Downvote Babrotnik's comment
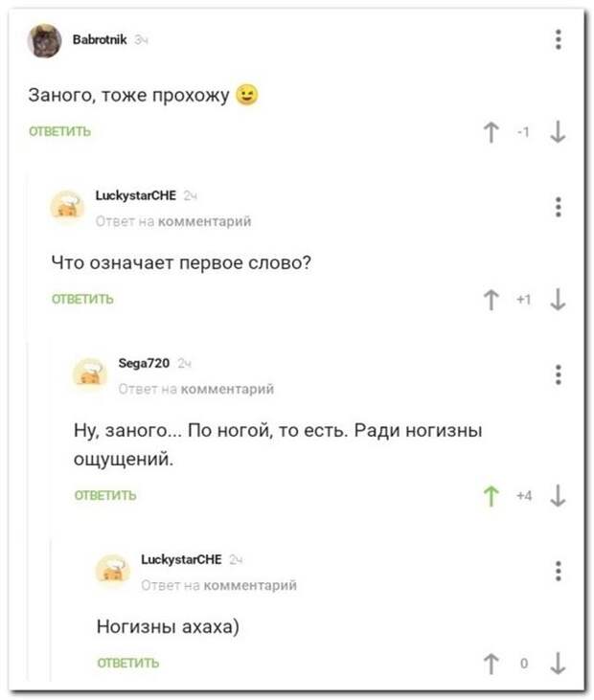Image resolution: width=594 pixels, height=700 pixels. pos(559,134)
